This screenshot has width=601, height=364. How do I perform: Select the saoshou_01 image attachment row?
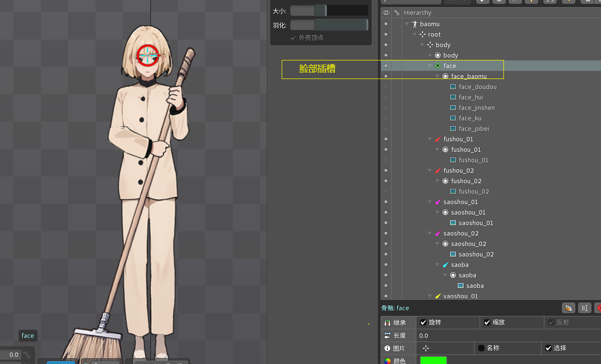point(475,223)
